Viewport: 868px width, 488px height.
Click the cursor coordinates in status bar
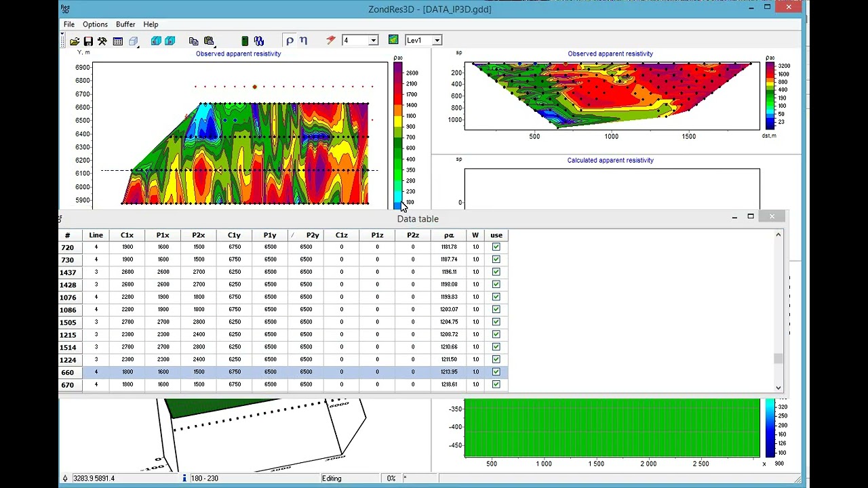click(x=94, y=479)
